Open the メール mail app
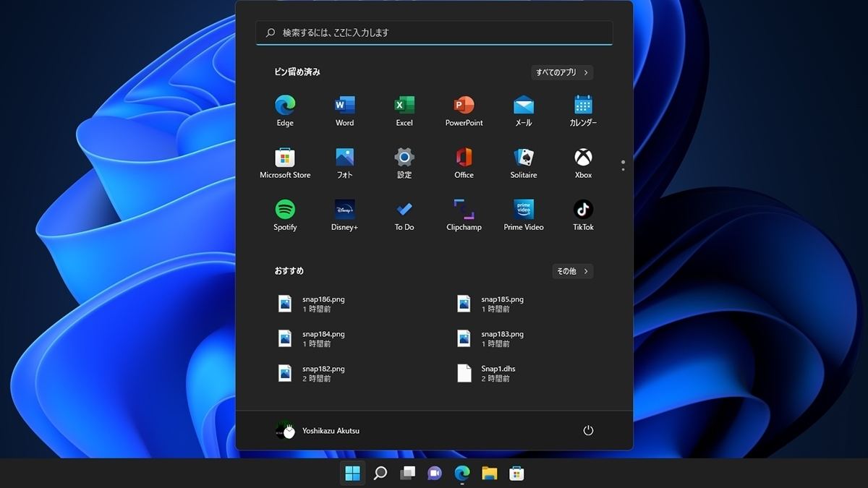 point(524,111)
